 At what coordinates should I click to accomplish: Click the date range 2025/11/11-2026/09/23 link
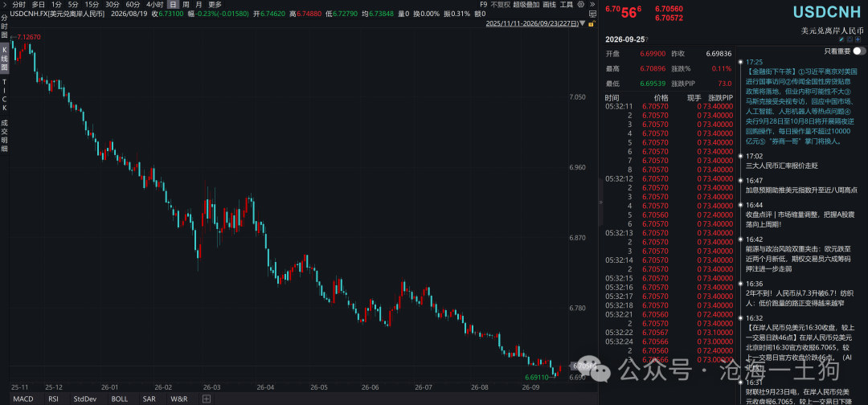532,23
